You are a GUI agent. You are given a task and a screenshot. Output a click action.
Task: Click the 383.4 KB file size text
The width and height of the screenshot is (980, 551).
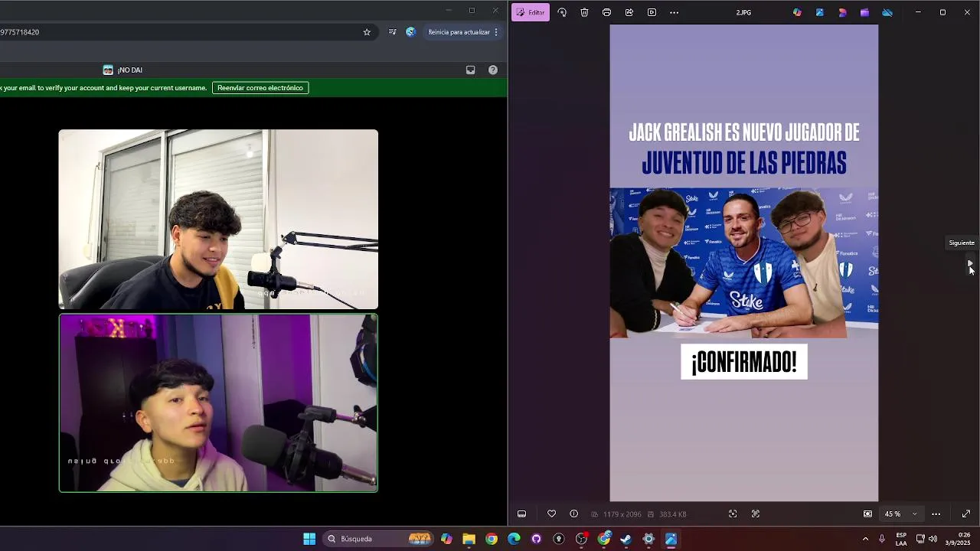672,514
